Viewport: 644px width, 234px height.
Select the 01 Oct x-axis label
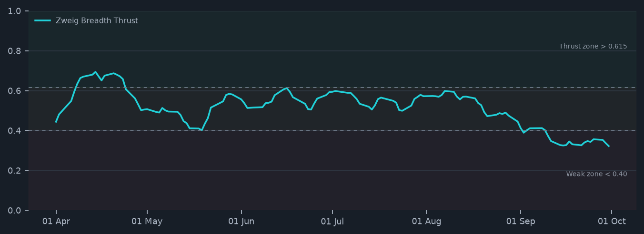click(612, 221)
